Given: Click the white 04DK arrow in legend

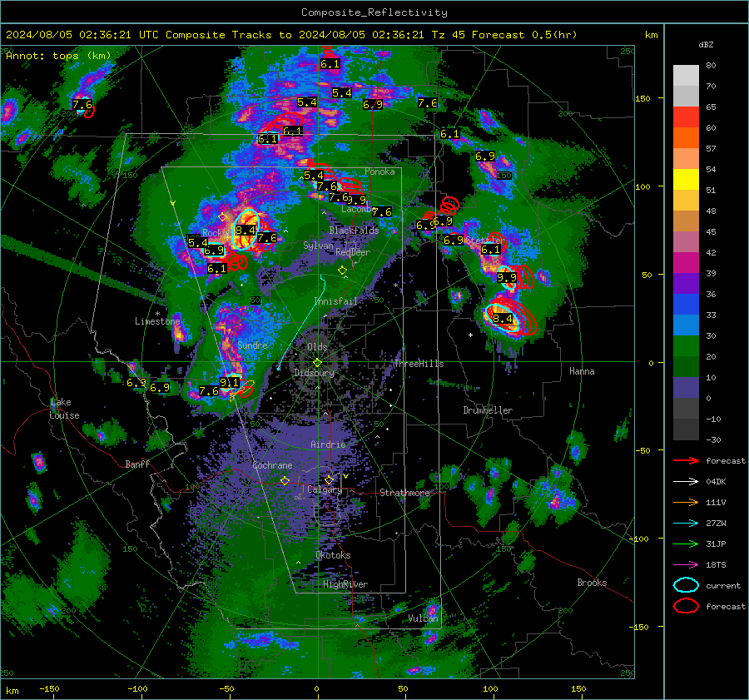Looking at the screenshot, I should [686, 482].
